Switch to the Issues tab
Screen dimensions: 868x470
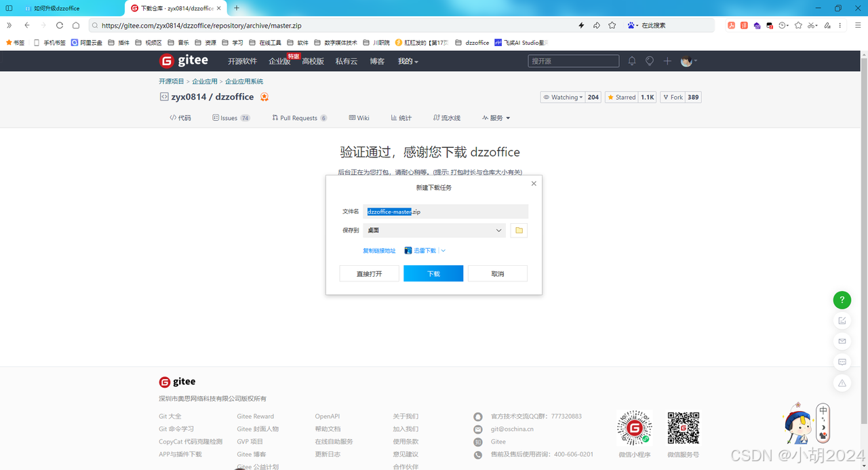coord(227,117)
